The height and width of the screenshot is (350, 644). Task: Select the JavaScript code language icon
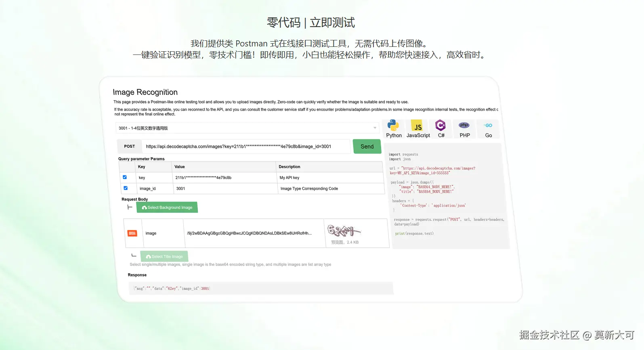pos(418,129)
